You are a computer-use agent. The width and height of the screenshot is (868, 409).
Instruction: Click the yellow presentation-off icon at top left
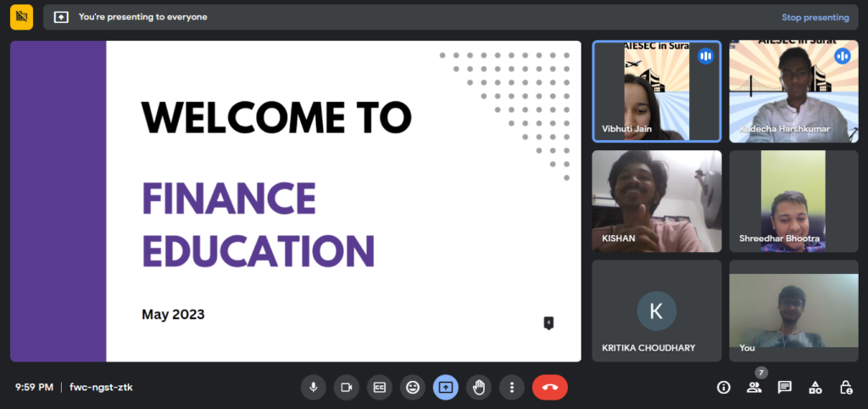pyautogui.click(x=21, y=17)
